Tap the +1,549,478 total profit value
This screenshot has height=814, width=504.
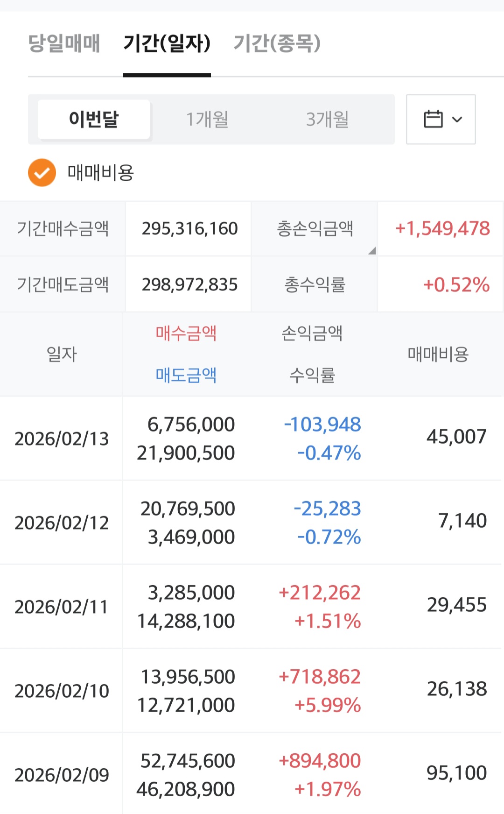442,229
